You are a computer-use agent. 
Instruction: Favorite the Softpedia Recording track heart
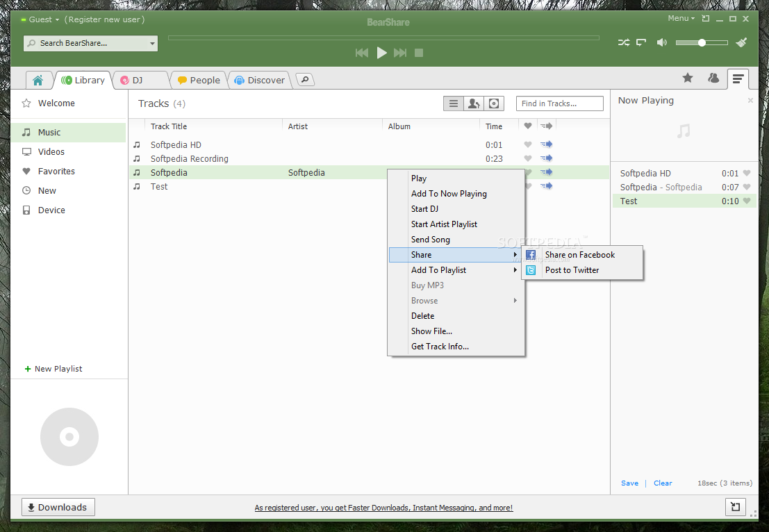[x=528, y=158]
